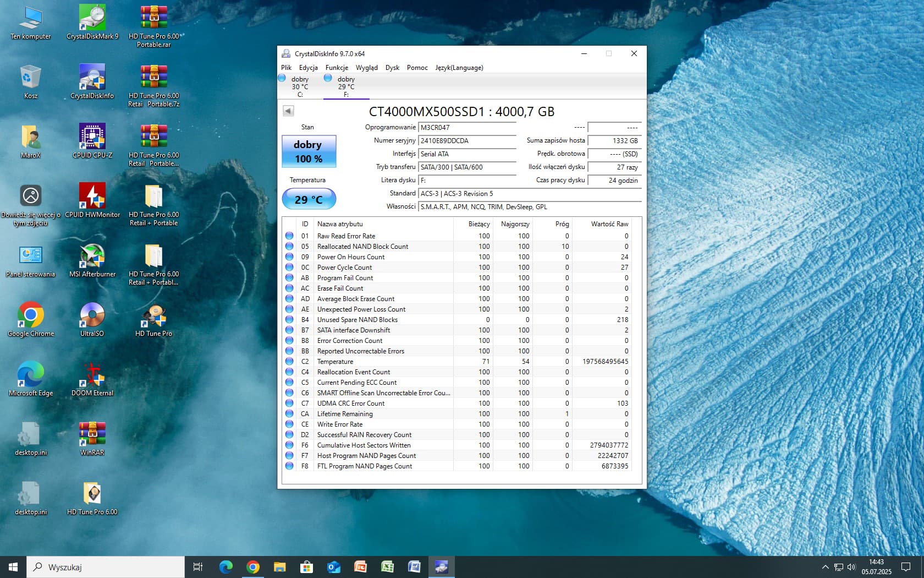Select Cumulative Host Sectors Written row
This screenshot has height=578, width=924.
(x=457, y=445)
